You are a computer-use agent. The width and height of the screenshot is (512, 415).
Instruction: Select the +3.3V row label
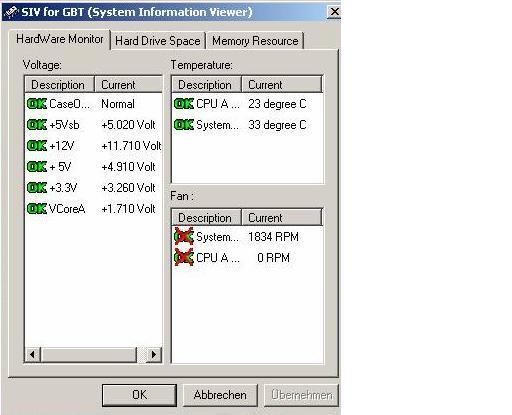tap(63, 188)
